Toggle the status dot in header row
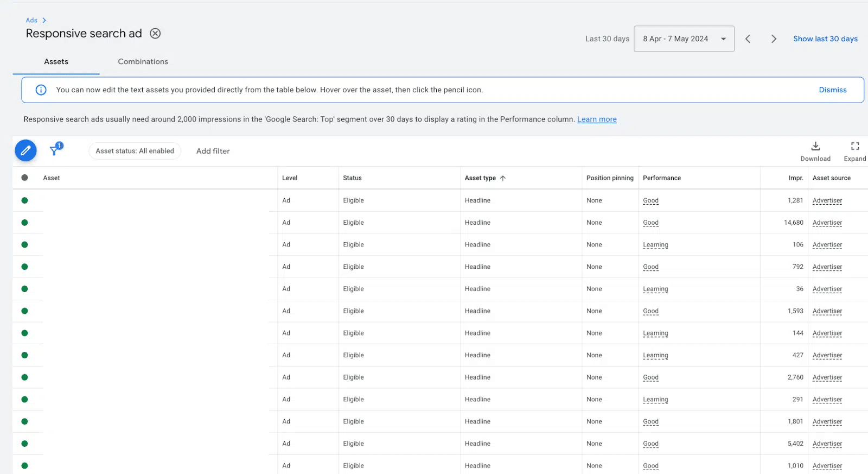 point(24,178)
